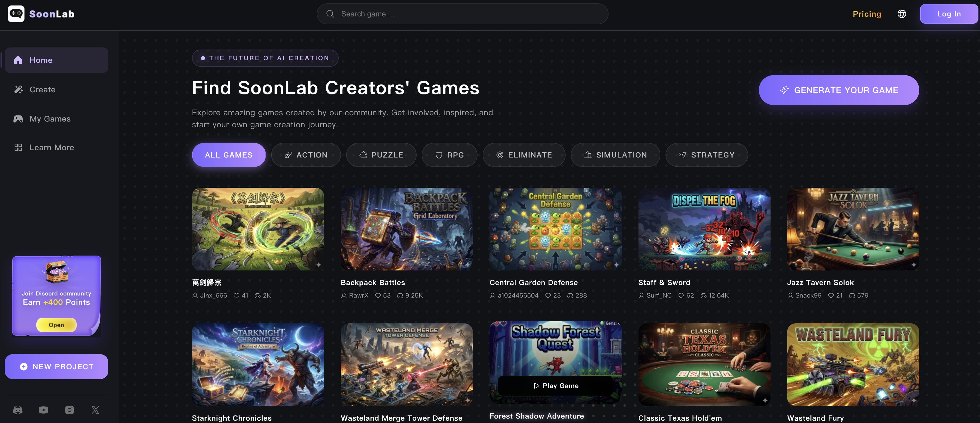Focus the Search game input field

462,14
